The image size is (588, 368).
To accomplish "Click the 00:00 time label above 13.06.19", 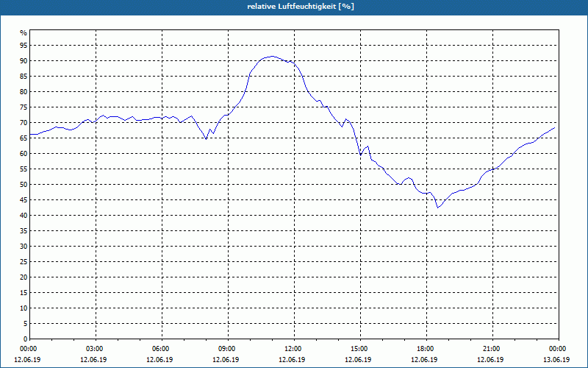I will 558,349.
